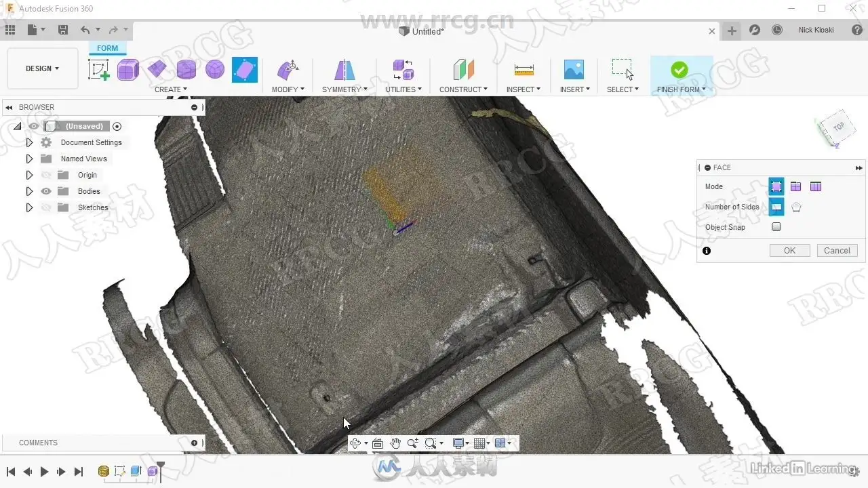Open the INSERT dropdown menu
Screen dimensions: 868x488
coord(574,89)
